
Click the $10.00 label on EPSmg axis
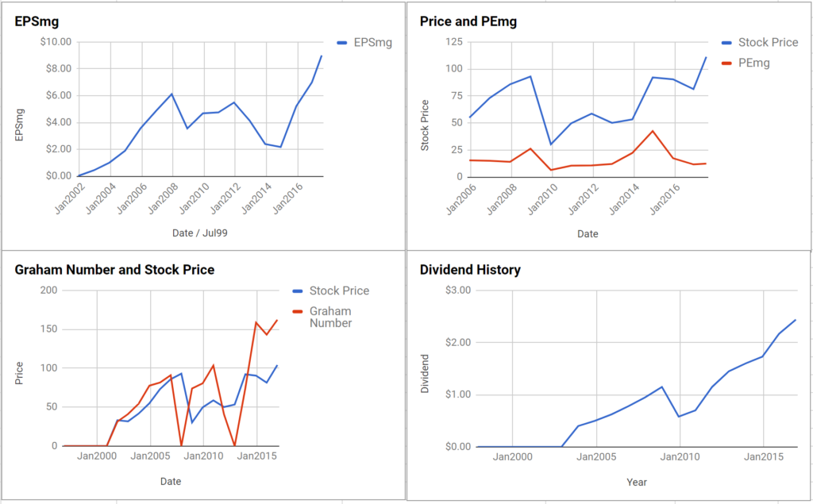pos(56,42)
